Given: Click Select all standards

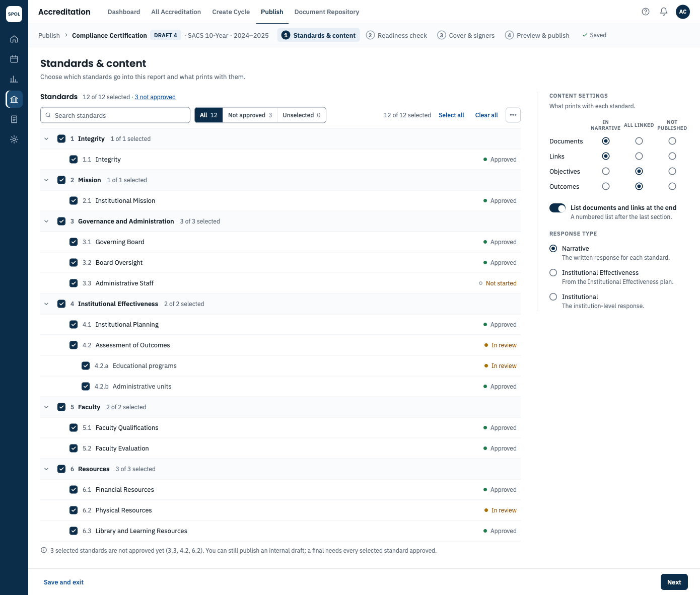Looking at the screenshot, I should point(451,115).
